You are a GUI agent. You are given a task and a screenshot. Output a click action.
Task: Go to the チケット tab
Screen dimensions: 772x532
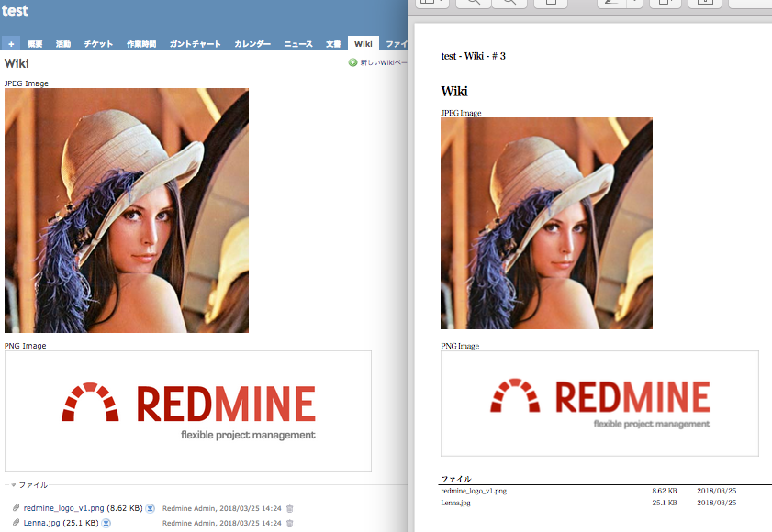click(98, 44)
